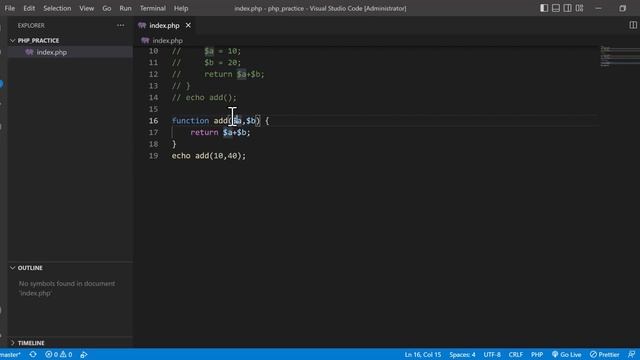Open the Go menu

tap(107, 8)
